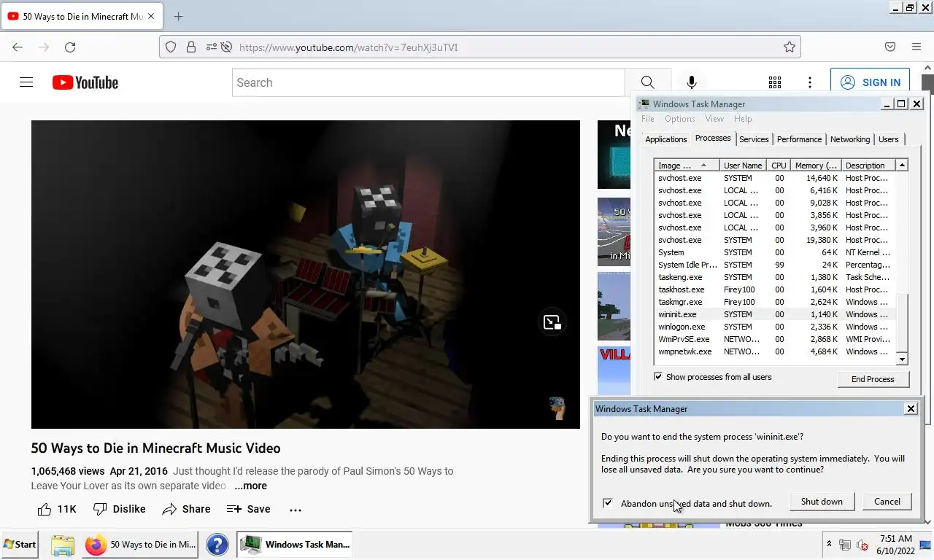The width and height of the screenshot is (934, 560).
Task: Select the wininit.exe process row
Action: pyautogui.click(x=775, y=314)
